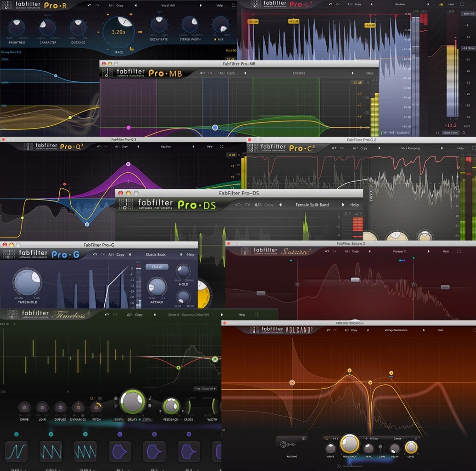The height and width of the screenshot is (471, 476).
Task: Toggle TP true peak button in Pro-L 2
Action: coord(385,133)
